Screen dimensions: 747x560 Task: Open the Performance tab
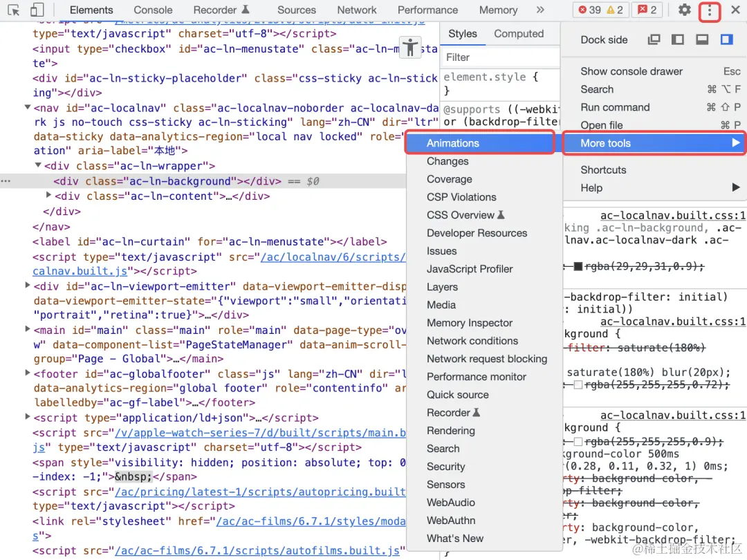click(x=428, y=10)
